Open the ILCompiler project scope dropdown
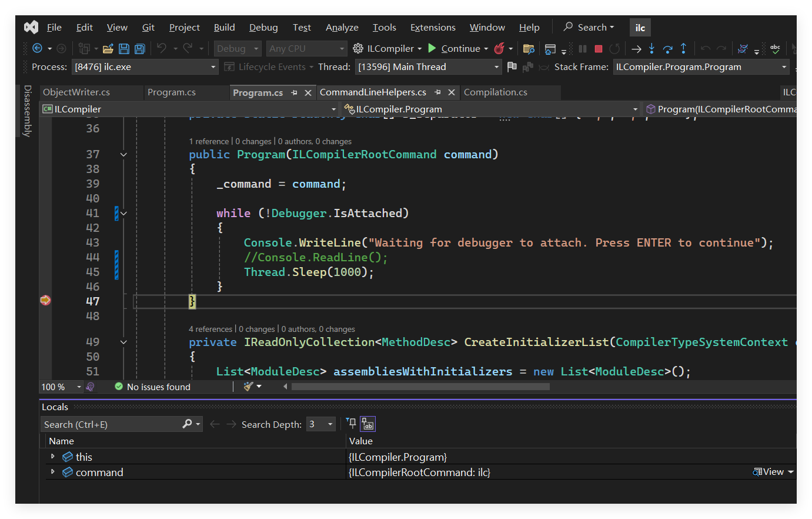Viewport: 812px width, 519px height. (x=189, y=109)
